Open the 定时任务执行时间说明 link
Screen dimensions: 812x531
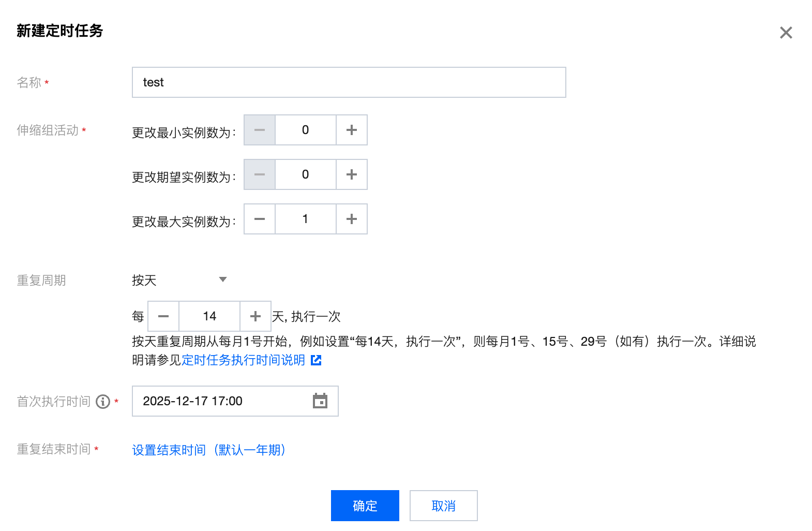243,360
